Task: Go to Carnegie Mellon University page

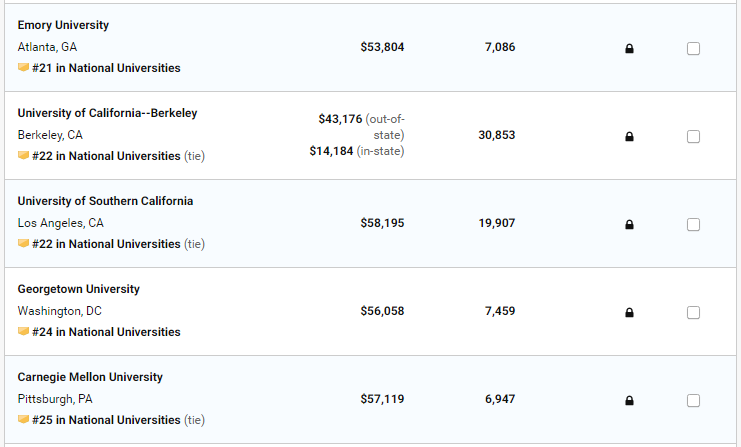Action: click(90, 377)
